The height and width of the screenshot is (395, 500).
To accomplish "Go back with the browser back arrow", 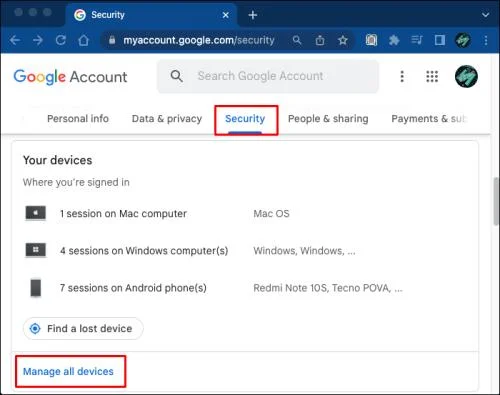I will (15, 41).
